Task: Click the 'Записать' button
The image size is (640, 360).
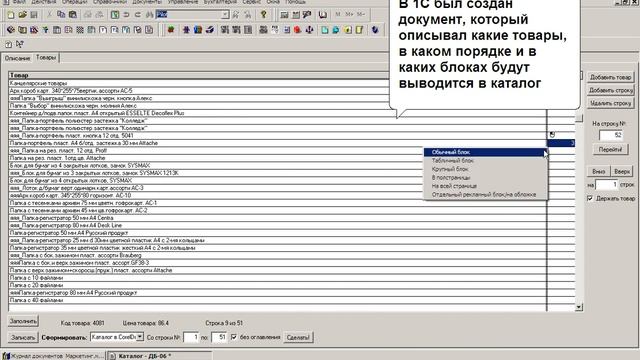Action: point(23,338)
